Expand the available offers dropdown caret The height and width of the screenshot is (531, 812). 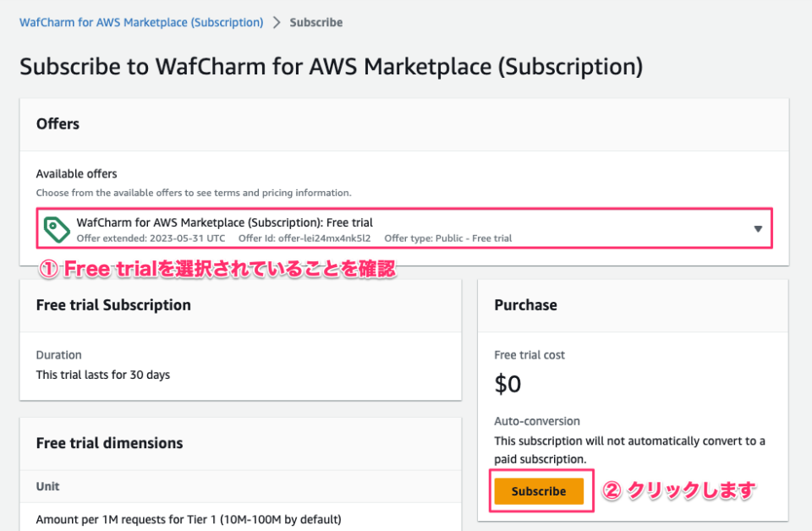pyautogui.click(x=759, y=227)
